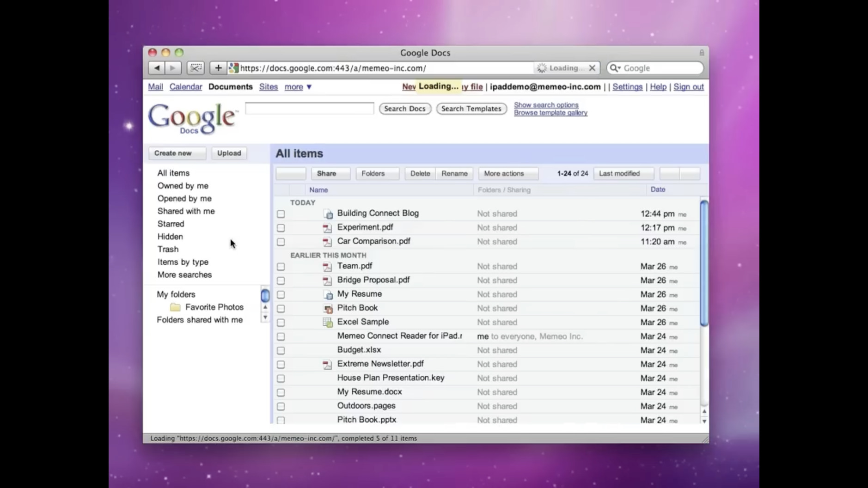Open Browse template gallery link
The image size is (868, 488).
550,113
